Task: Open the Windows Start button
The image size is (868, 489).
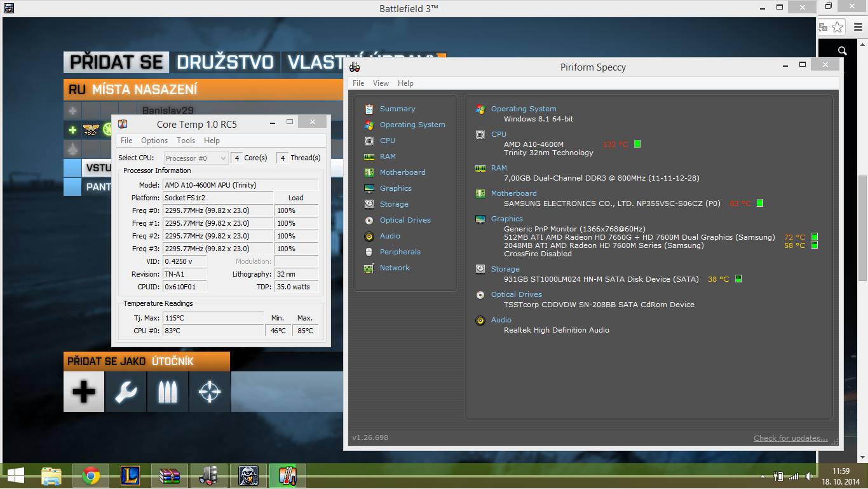Action: pyautogui.click(x=15, y=476)
